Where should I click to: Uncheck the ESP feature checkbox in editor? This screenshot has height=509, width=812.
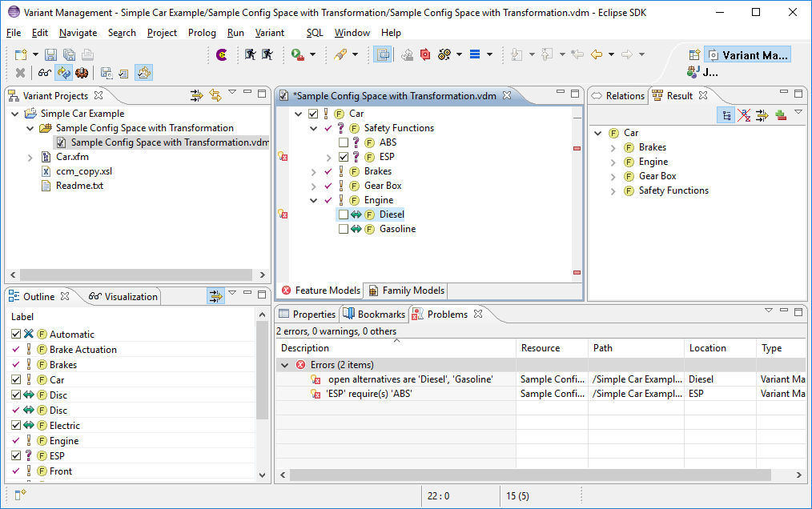click(x=344, y=156)
